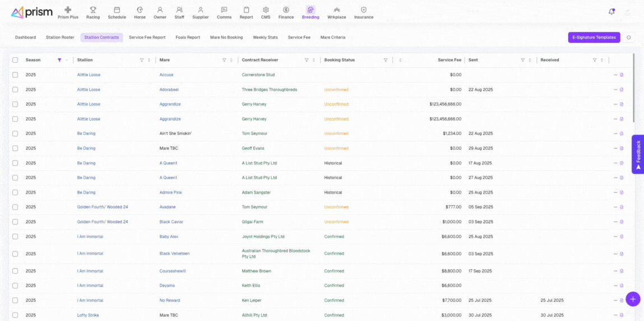Open the Three Bridges Thoroughbreds link
This screenshot has height=321, width=644.
pyautogui.click(x=269, y=90)
